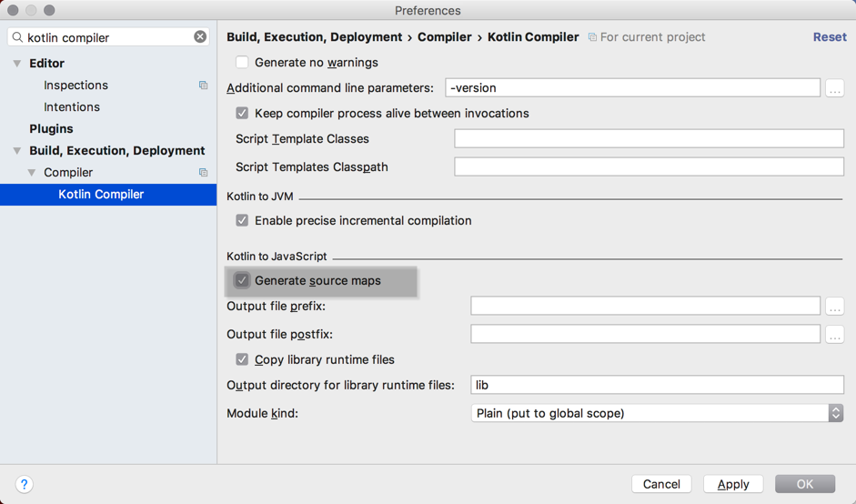Screen dimensions: 856x504
Task: Focus Output file prefix field
Action: coord(645,306)
